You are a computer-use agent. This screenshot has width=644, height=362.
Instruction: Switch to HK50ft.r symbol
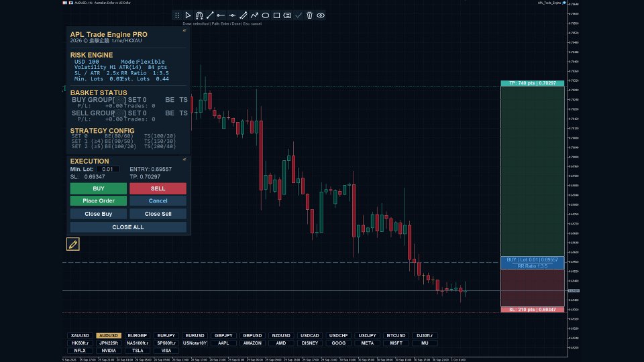coord(80,343)
